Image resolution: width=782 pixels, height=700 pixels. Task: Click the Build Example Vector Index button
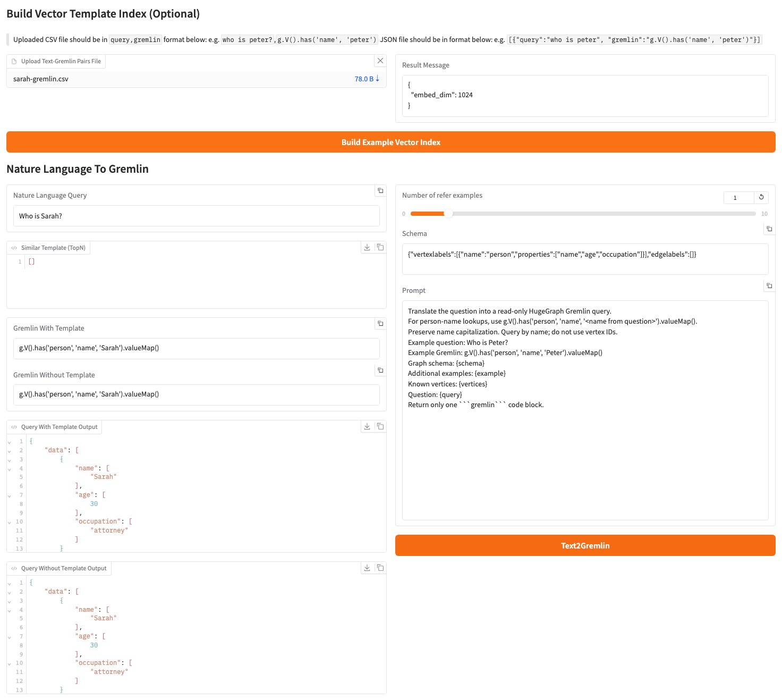coord(391,142)
